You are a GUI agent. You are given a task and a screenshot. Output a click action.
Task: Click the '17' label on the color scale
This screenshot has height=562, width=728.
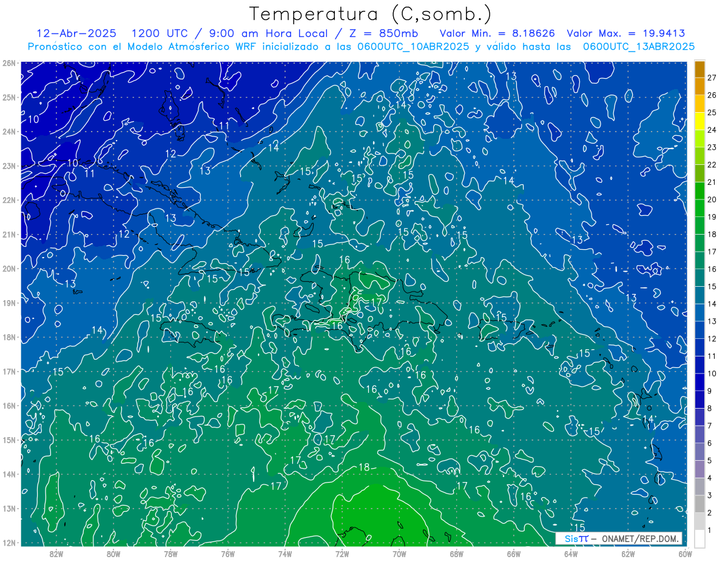point(712,252)
